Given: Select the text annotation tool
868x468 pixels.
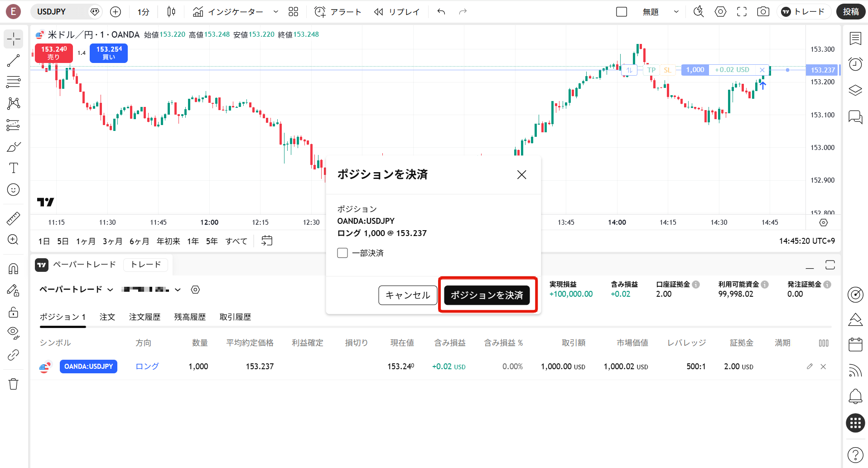Looking at the screenshot, I should 13,168.
